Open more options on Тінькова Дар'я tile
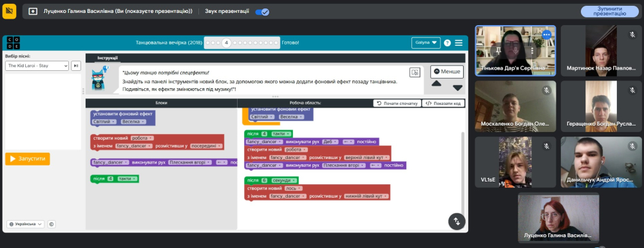Image resolution: width=644 pixels, height=248 pixels. (x=546, y=35)
